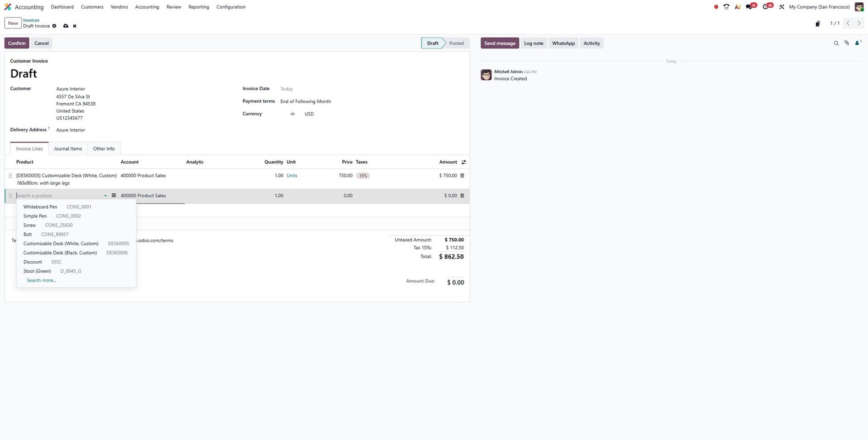
Task: Discard changes with the X icon
Action: 75,26
